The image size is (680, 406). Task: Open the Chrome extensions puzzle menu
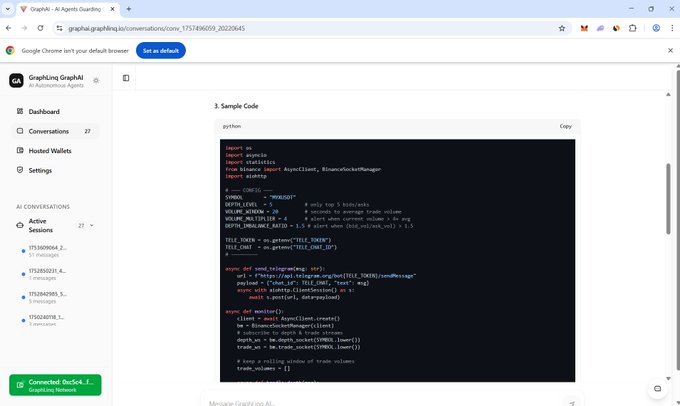[x=633, y=28]
